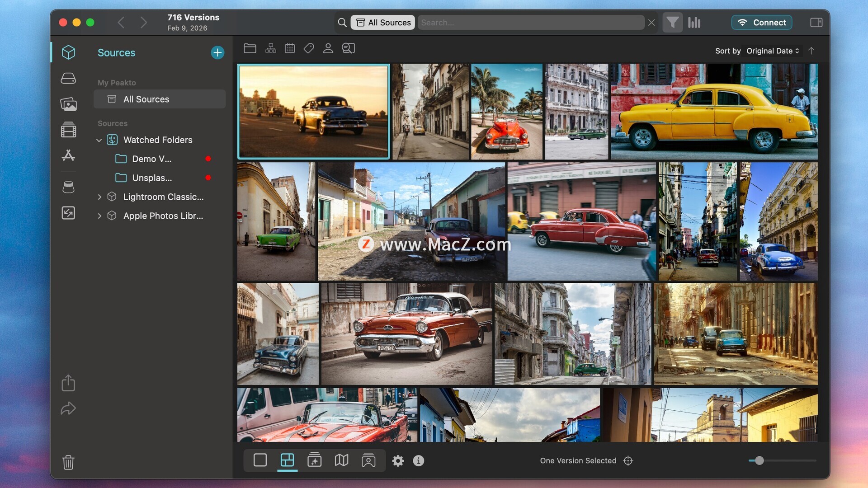Image resolution: width=868 pixels, height=488 pixels.
Task: Open the Original Date sort dropdown
Action: coord(773,51)
